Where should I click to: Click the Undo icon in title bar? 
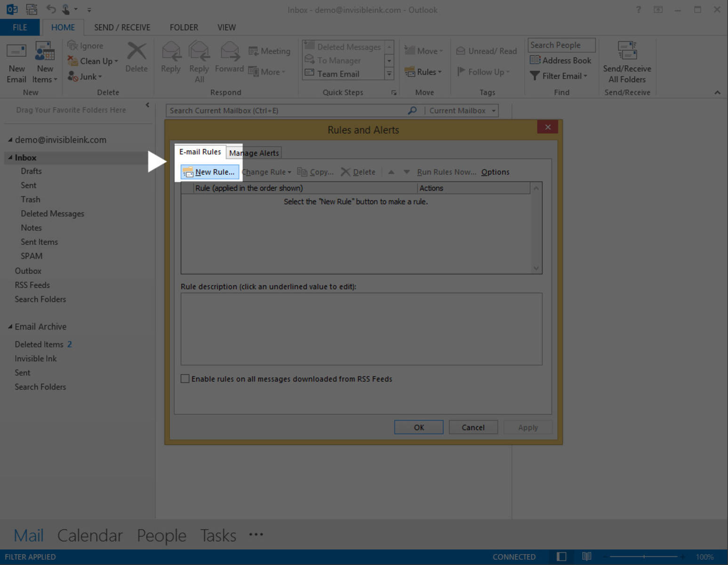[x=51, y=9]
